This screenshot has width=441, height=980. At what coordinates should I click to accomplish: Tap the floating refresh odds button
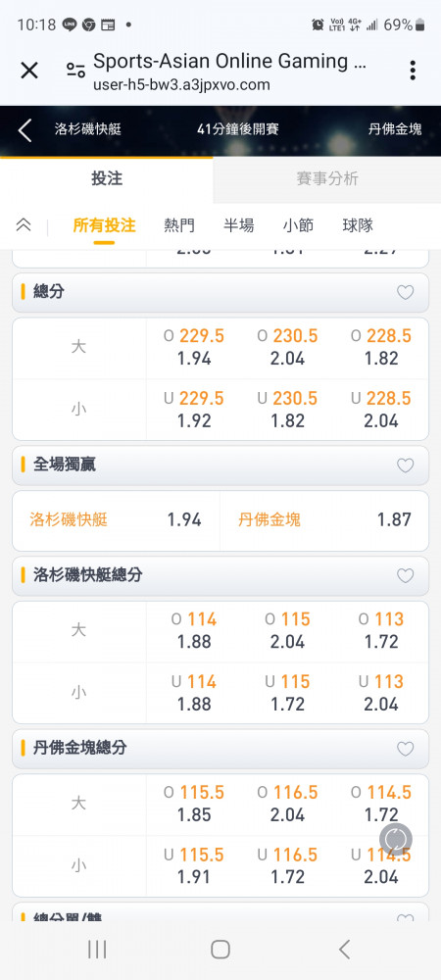point(396,839)
